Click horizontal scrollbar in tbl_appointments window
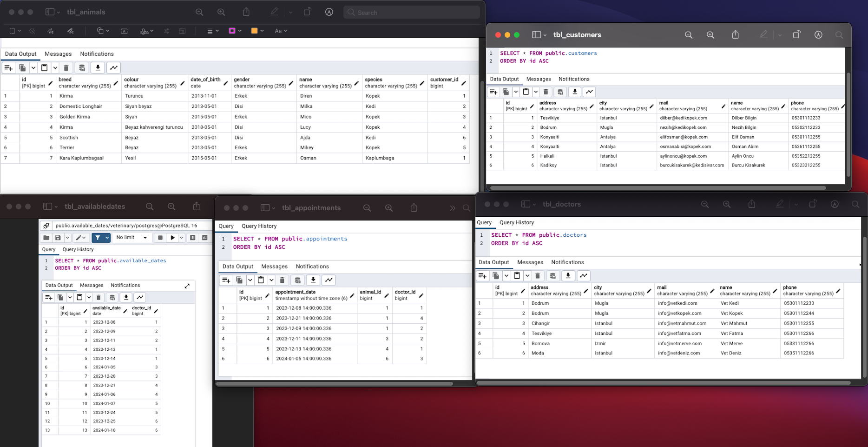This screenshot has height=447, width=868. click(335, 384)
